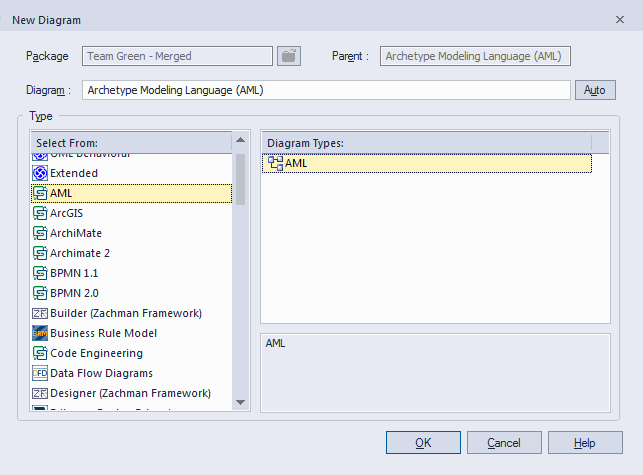
Task: Pick Code Engineering from the list
Action: pos(96,353)
